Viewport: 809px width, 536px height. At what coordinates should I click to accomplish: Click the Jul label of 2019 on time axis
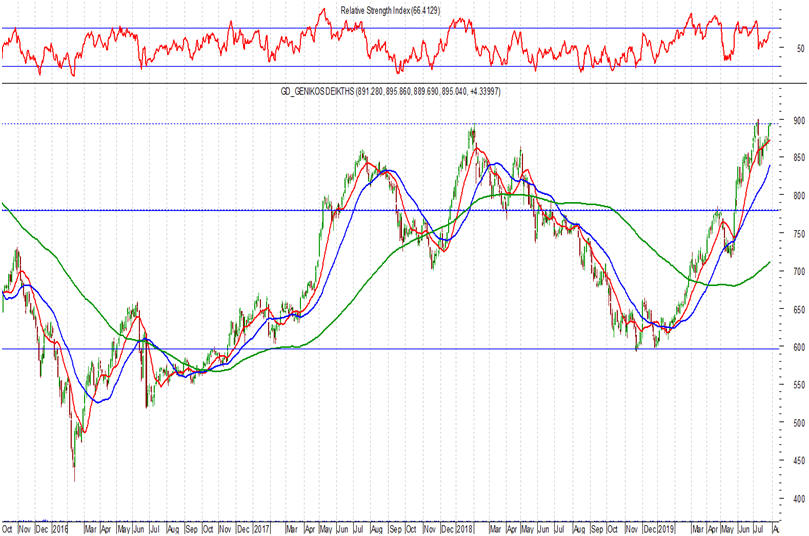759,529
